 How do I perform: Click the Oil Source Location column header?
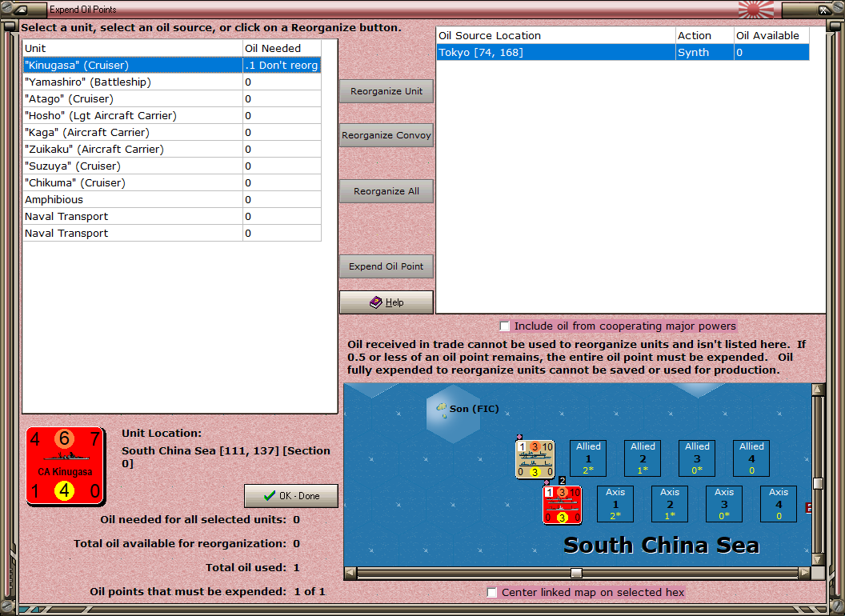click(555, 35)
